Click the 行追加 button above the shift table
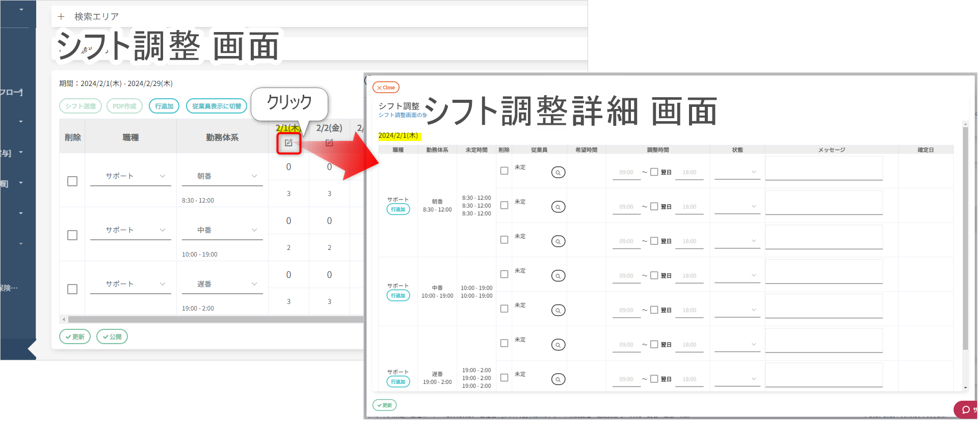The width and height of the screenshot is (980, 422). coord(164,106)
